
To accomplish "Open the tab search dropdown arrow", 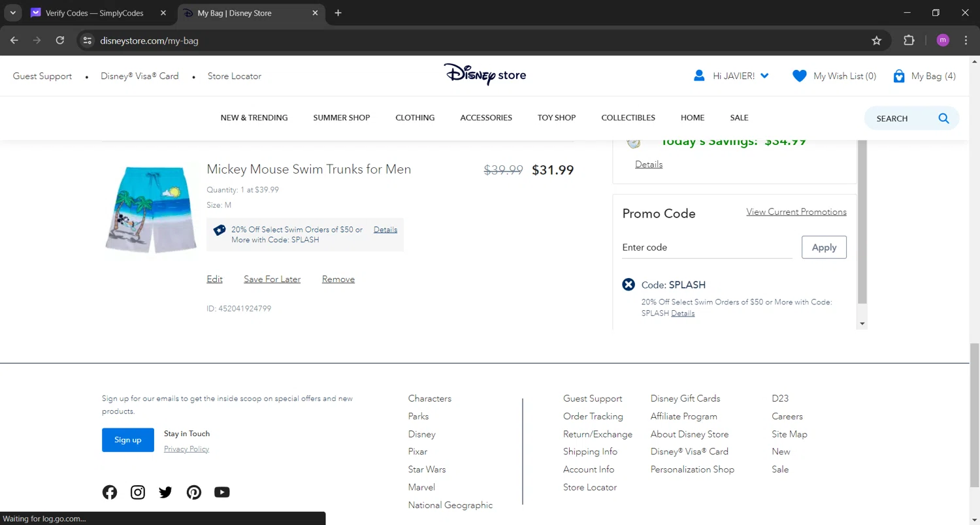I will [12, 13].
